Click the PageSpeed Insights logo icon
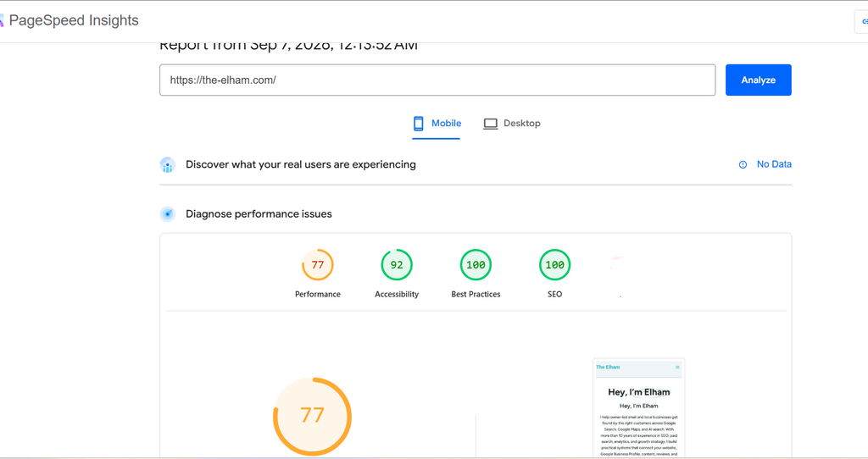 [2, 20]
